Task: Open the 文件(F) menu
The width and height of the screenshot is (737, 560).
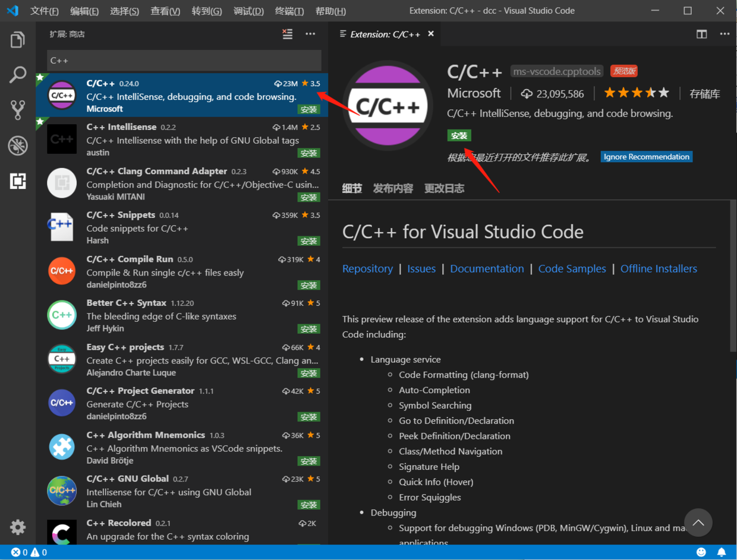Action: coord(45,11)
